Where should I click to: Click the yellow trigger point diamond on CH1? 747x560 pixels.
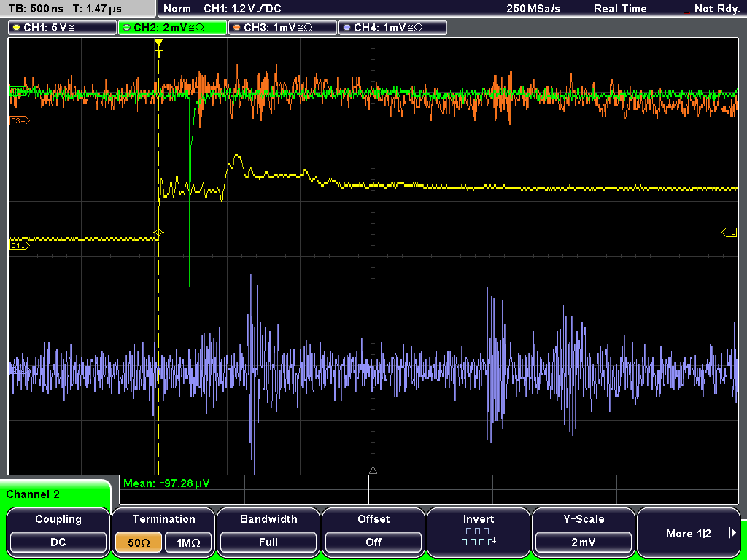158,233
